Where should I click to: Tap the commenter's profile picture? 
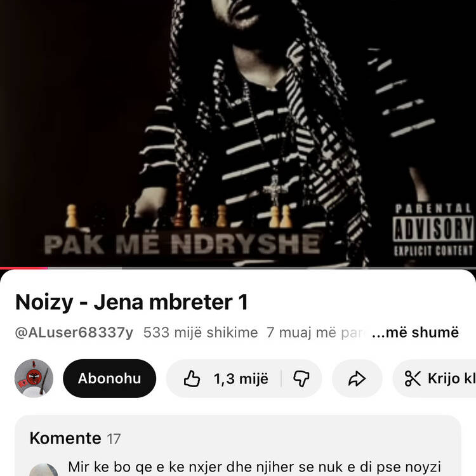click(44, 470)
